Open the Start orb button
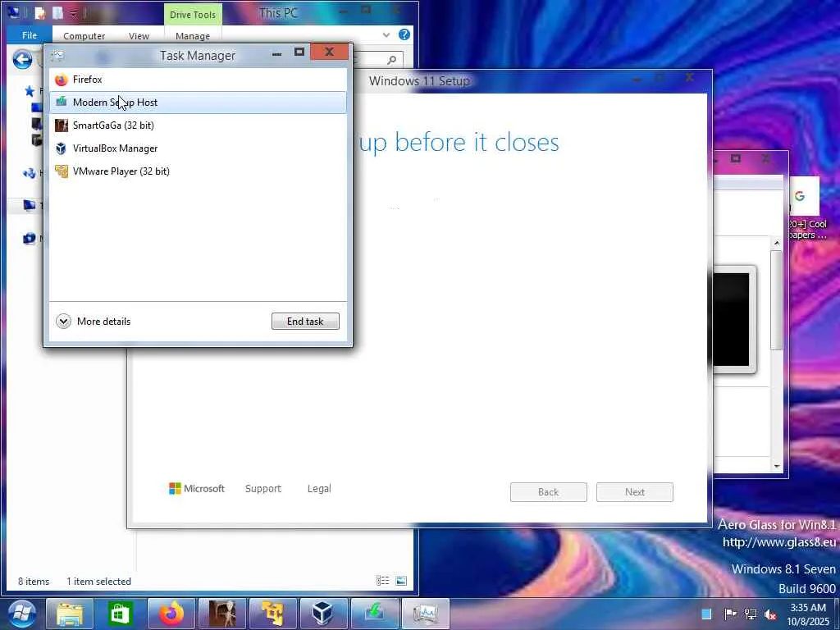Image resolution: width=840 pixels, height=630 pixels. (x=21, y=614)
